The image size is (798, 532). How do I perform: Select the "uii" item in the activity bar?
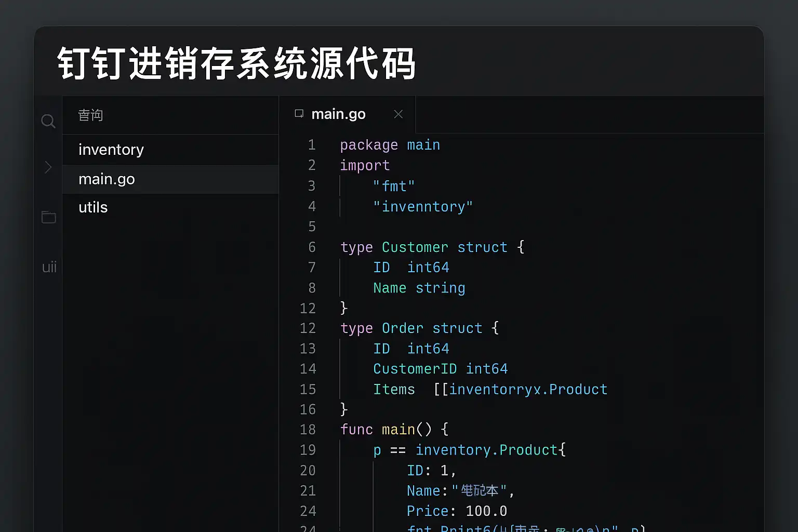point(49,267)
